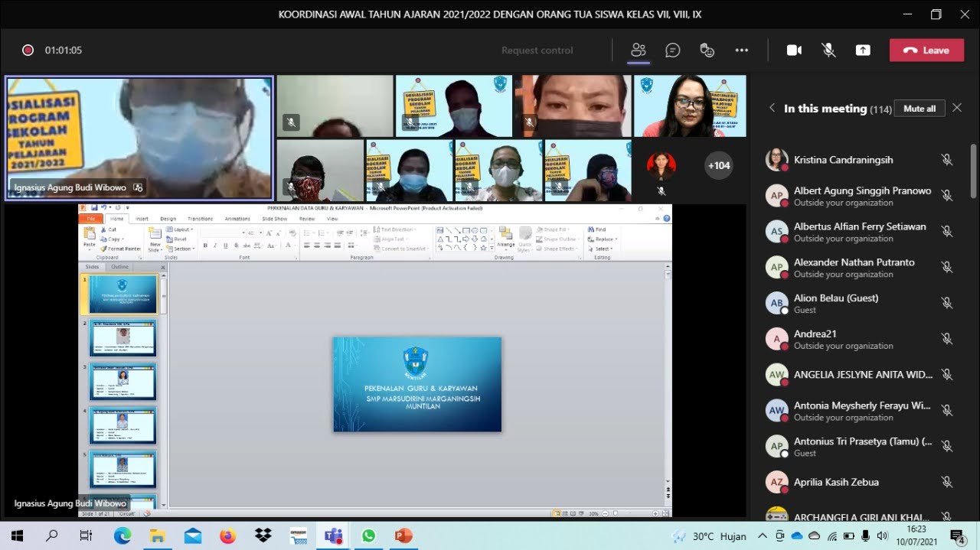Open Microsoft Edge from taskbar
Screen dimensions: 980x550
point(122,535)
